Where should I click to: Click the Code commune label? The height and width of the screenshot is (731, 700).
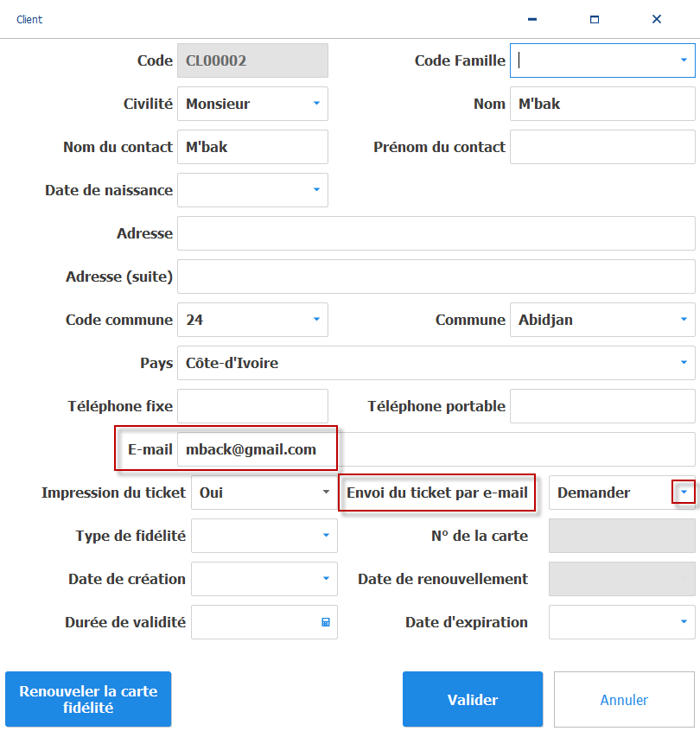[119, 320]
